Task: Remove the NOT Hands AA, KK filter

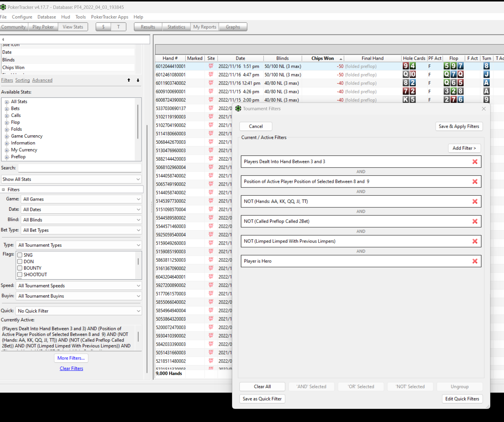Action: [x=475, y=202]
